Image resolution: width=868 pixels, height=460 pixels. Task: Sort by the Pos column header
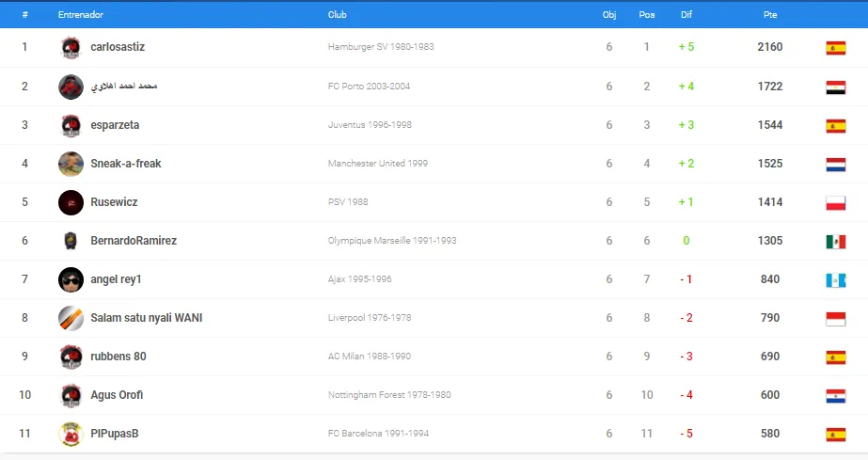(647, 15)
